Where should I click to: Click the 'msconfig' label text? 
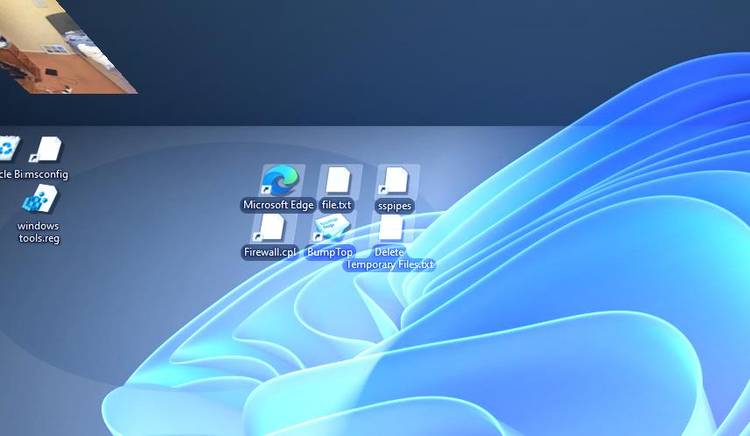(47, 174)
